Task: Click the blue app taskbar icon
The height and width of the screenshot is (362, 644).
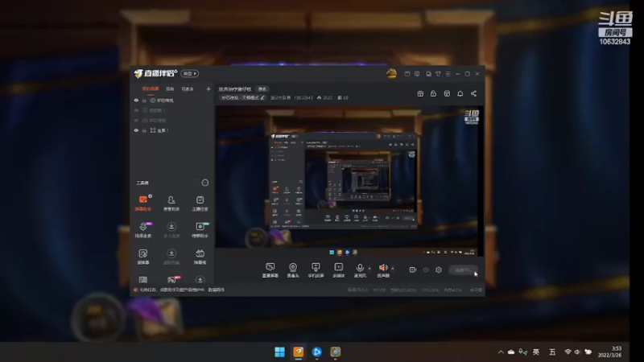Action: (316, 352)
